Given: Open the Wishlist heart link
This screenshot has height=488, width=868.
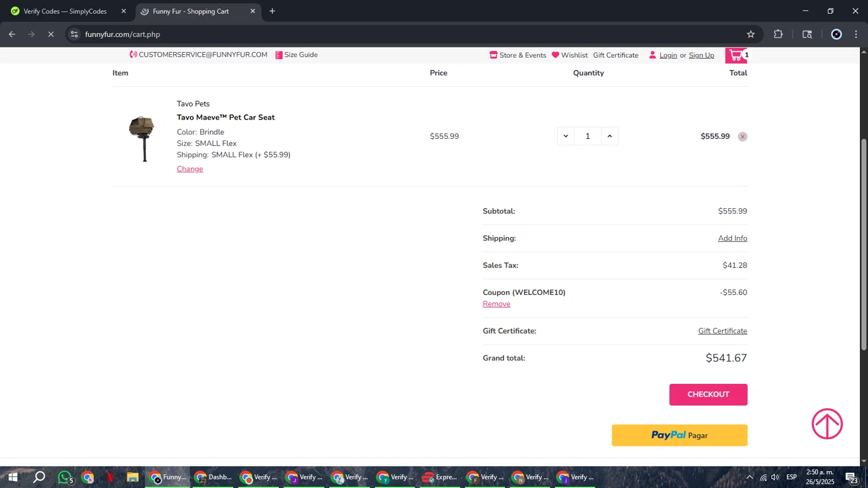Looking at the screenshot, I should point(569,55).
